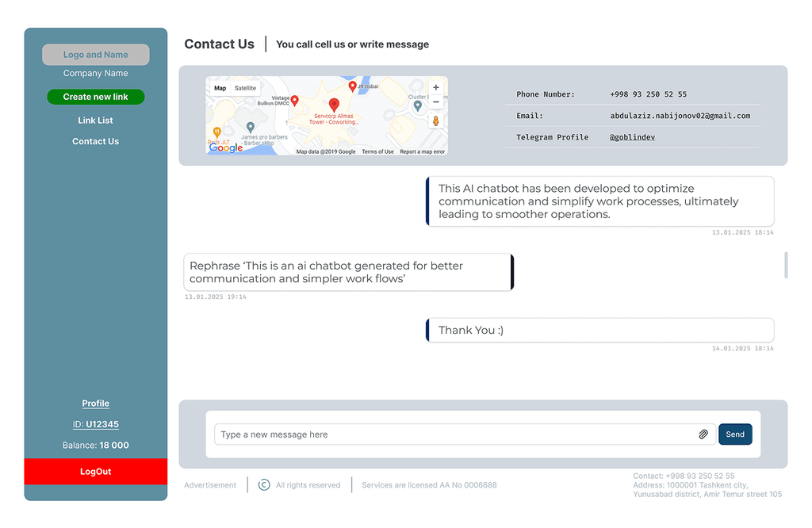Viewport: 812px width, 528px height.
Task: Click the James pro barbers marker
Action: (x=251, y=127)
